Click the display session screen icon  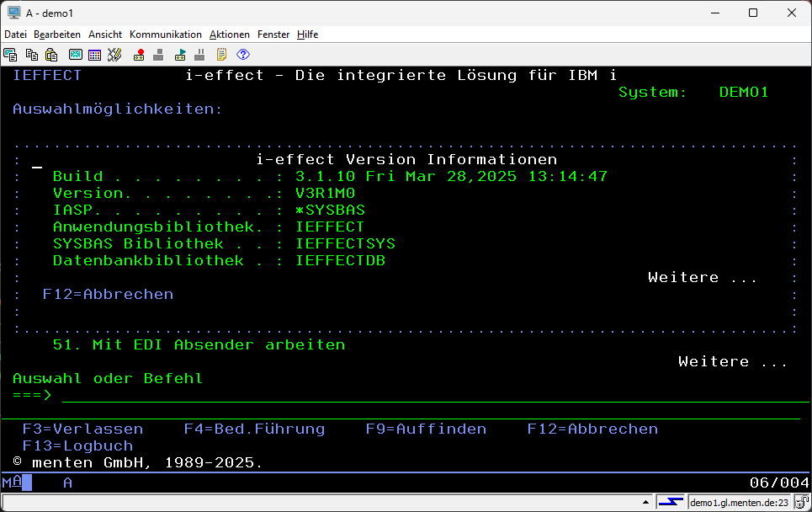75,55
